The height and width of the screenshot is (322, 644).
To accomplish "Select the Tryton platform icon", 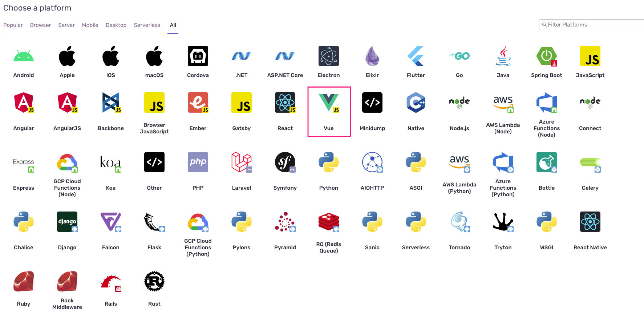I will tap(503, 222).
